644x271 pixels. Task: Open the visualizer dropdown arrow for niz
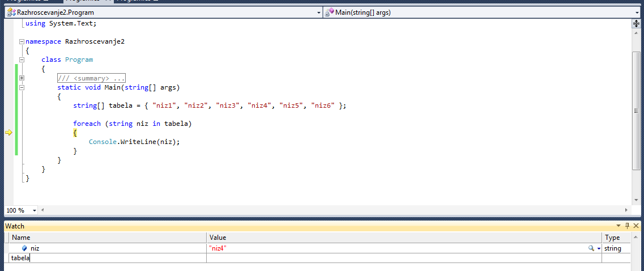pyautogui.click(x=599, y=249)
